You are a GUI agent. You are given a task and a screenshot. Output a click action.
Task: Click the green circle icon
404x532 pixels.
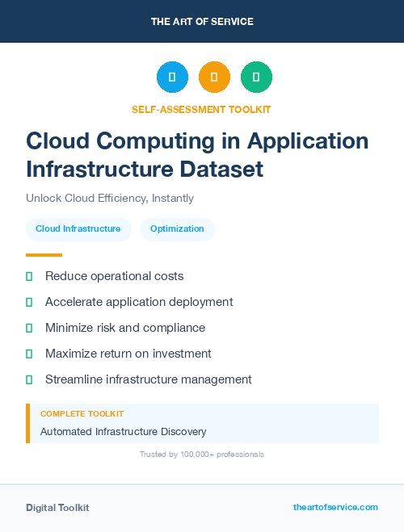pos(256,77)
